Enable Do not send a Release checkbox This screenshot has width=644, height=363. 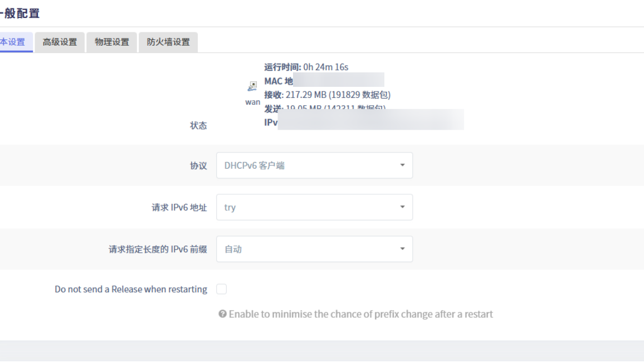[221, 289]
